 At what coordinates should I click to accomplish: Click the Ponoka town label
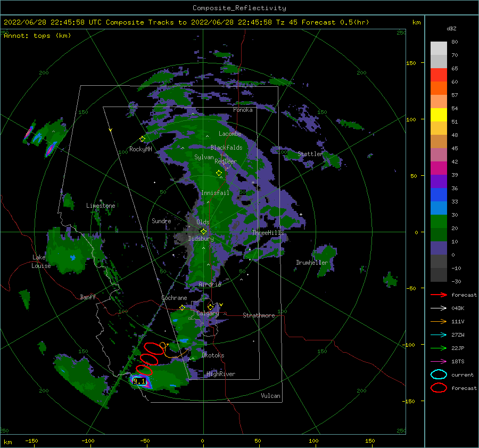point(243,110)
